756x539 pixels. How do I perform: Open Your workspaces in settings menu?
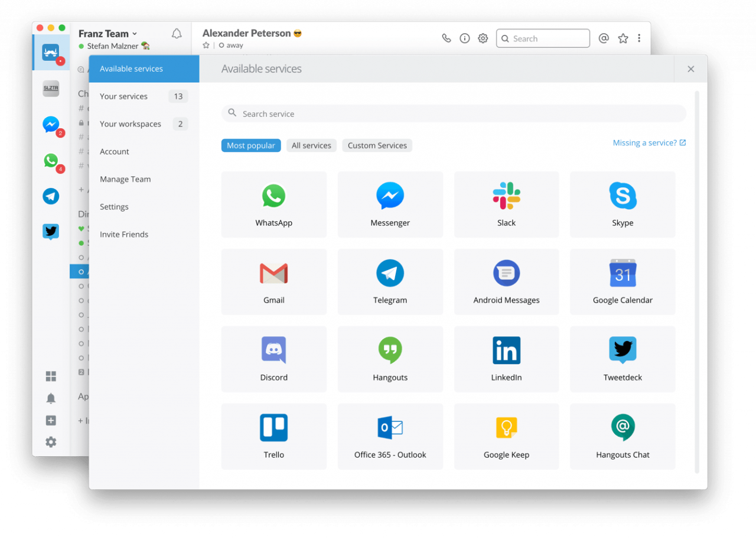point(144,124)
